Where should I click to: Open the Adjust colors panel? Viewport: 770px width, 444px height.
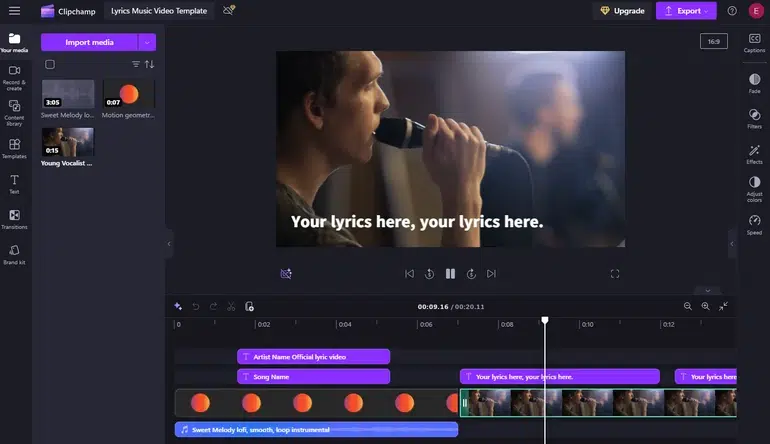coord(754,189)
